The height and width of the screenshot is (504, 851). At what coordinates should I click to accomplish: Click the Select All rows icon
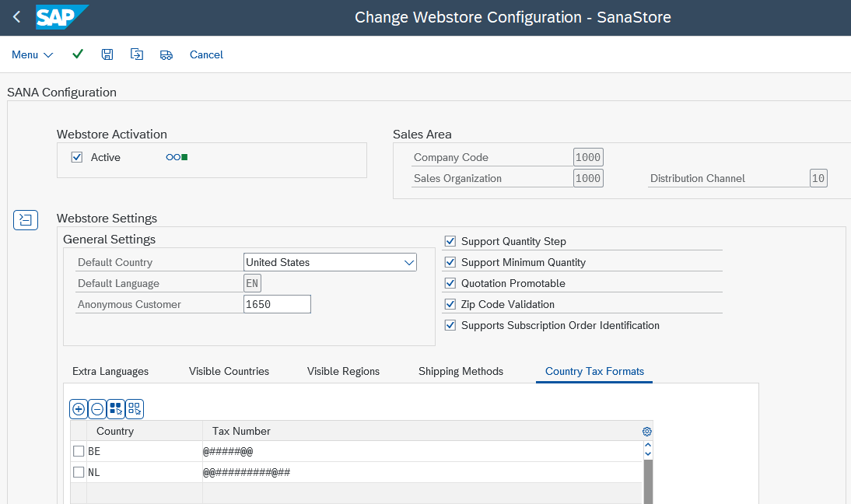click(x=116, y=408)
